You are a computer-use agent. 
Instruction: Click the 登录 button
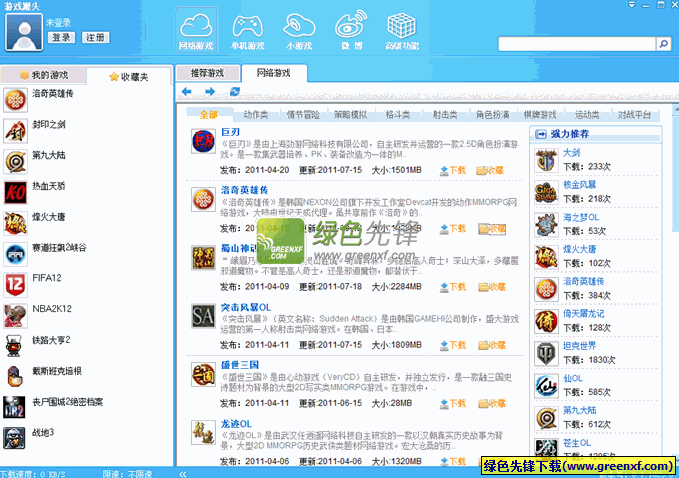(x=61, y=38)
